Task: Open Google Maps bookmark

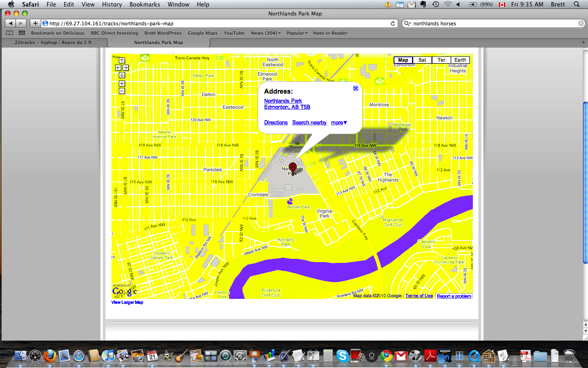Action: click(203, 33)
